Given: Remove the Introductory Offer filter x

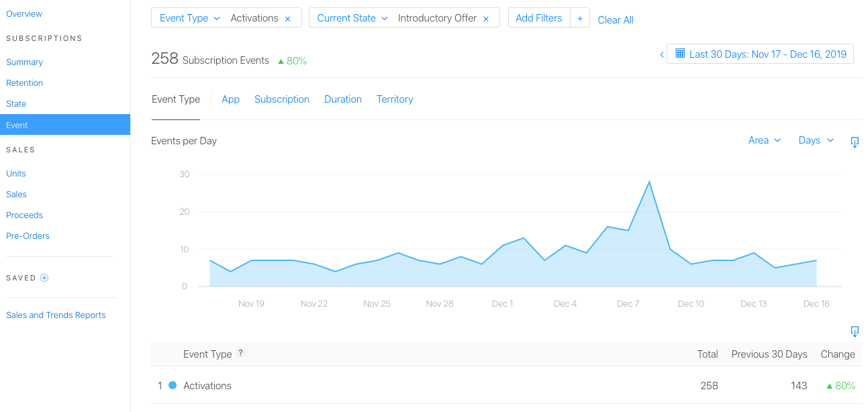Looking at the screenshot, I should click(486, 19).
